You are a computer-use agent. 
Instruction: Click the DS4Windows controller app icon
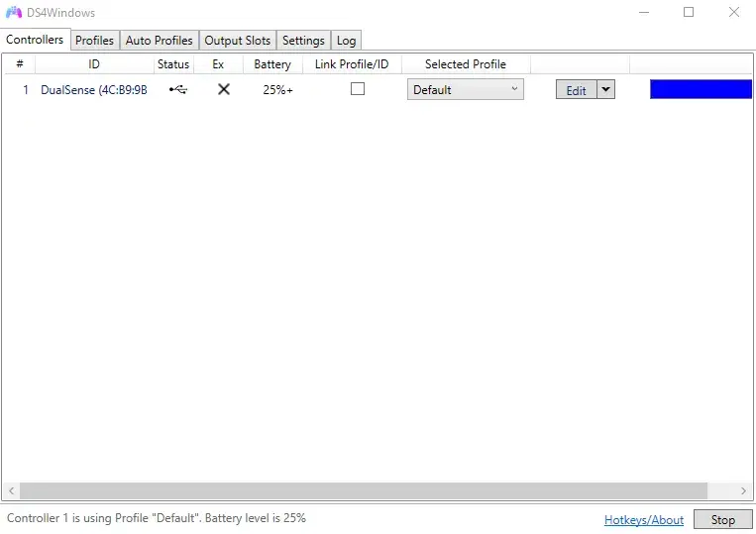(x=14, y=12)
